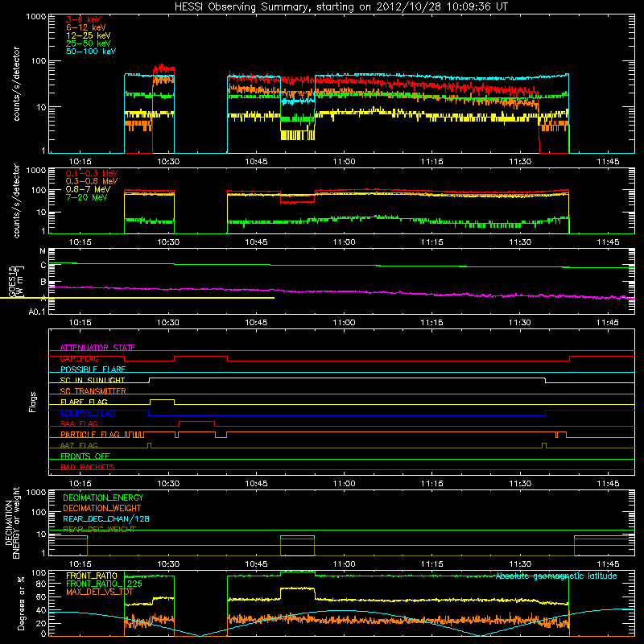Click the green FRONT_RATIO_1225 legend label
Image resolution: width=644 pixels, height=644 pixels.
click(104, 584)
